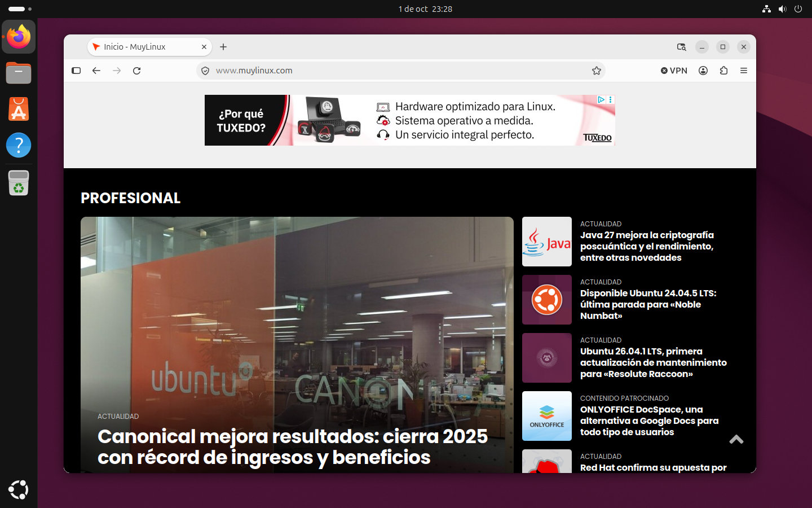The image size is (812, 508).
Task: Open the extensions puzzle icon
Action: coord(723,71)
